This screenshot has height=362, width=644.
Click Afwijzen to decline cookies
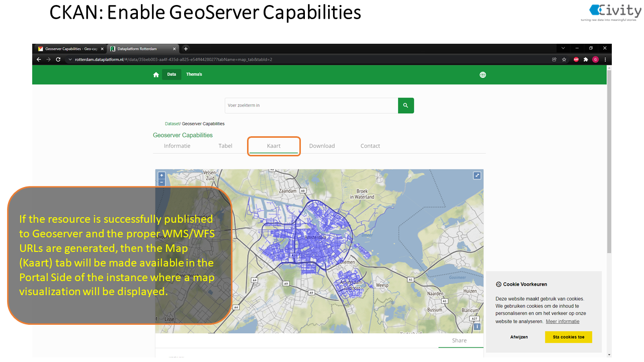[x=519, y=337]
